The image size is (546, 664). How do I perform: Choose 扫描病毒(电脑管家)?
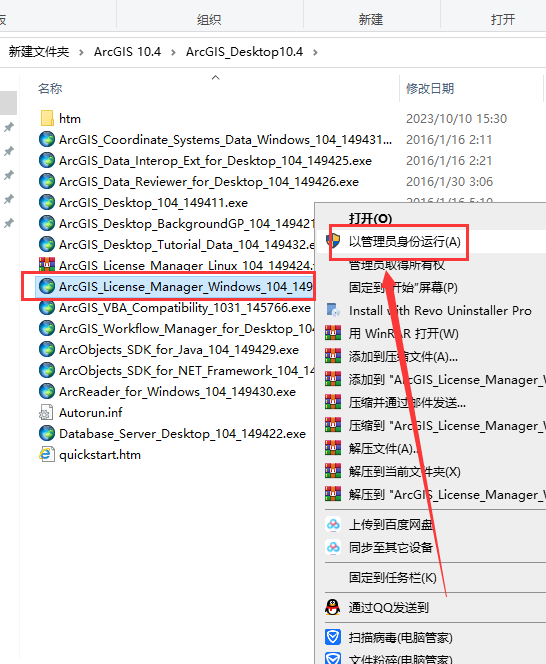[400, 637]
